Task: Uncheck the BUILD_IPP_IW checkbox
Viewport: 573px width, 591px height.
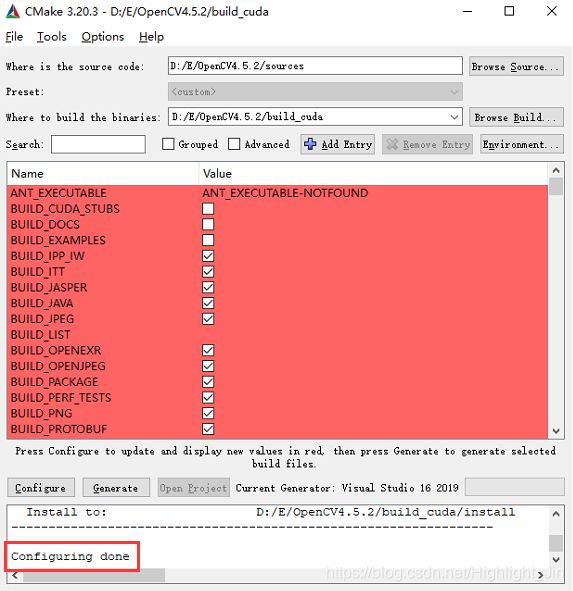Action: point(208,256)
